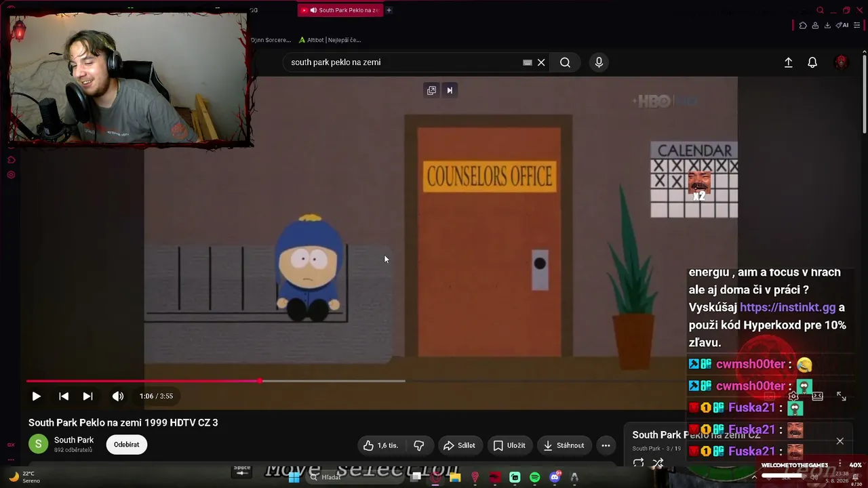Screen dimensions: 868x488
Task: Toggle playlist shuffle
Action: click(x=658, y=463)
